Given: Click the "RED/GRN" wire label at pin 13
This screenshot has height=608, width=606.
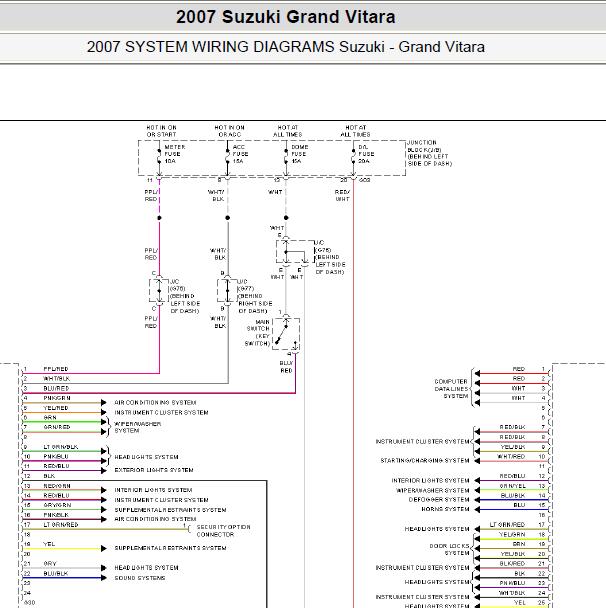Looking at the screenshot, I should point(57,486).
